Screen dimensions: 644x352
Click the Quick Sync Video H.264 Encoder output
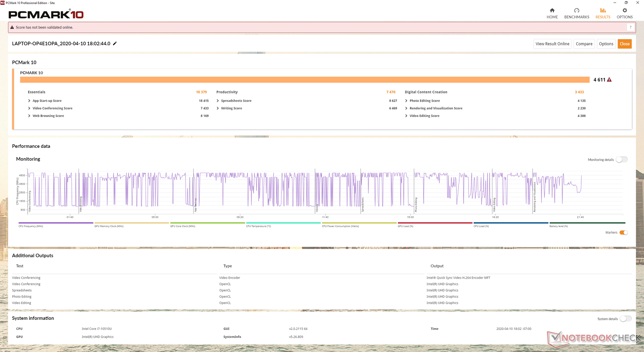pyautogui.click(x=458, y=278)
